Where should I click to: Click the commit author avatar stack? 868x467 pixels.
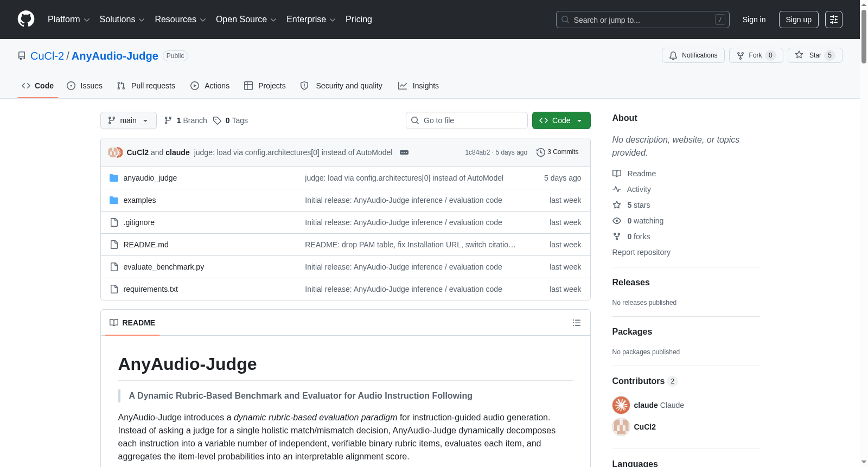point(115,152)
